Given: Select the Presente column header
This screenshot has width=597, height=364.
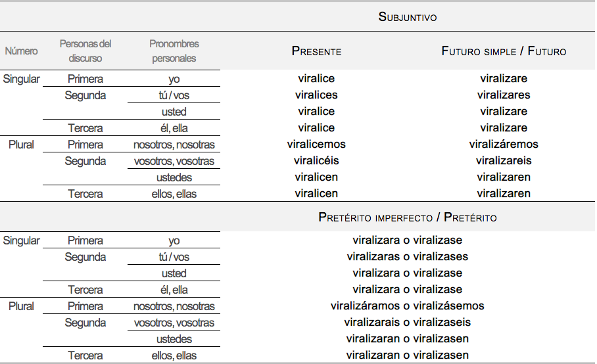Looking at the screenshot, I should click(316, 51).
